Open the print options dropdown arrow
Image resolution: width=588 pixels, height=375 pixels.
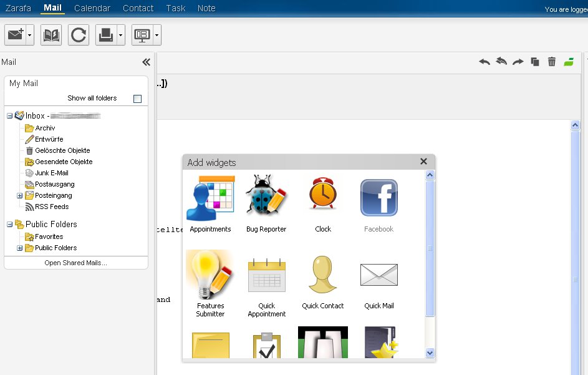coord(120,35)
